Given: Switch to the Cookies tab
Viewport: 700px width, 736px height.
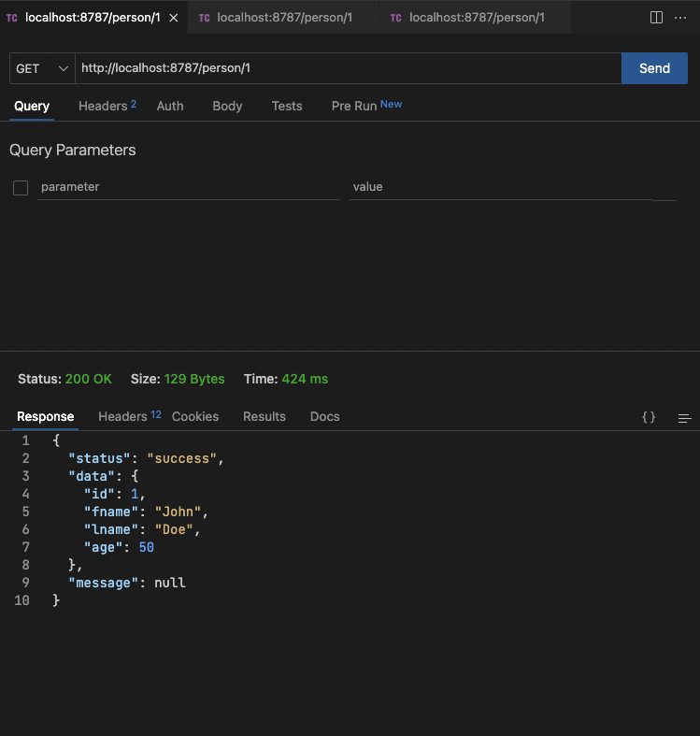Looking at the screenshot, I should pos(195,416).
